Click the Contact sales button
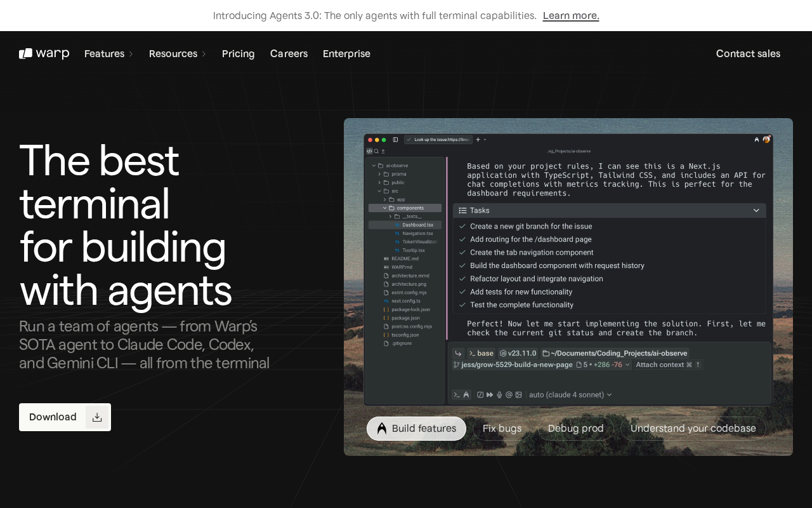 (748, 54)
